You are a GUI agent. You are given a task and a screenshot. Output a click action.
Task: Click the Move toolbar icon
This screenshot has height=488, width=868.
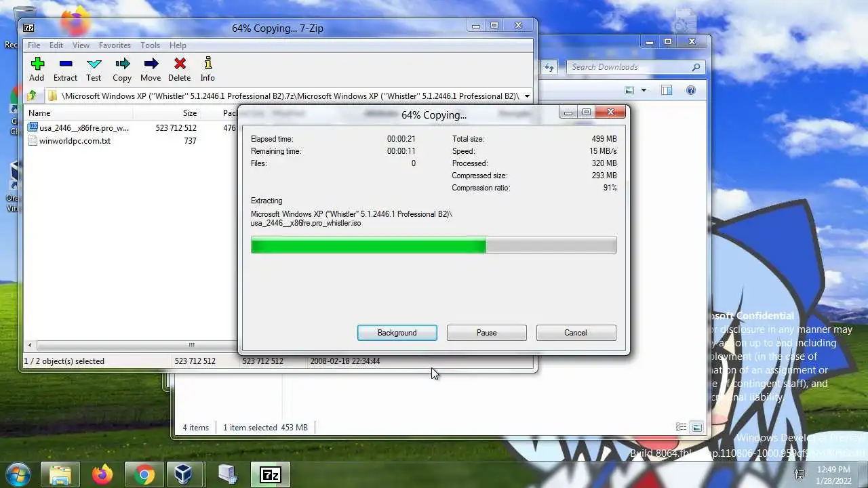click(x=151, y=64)
